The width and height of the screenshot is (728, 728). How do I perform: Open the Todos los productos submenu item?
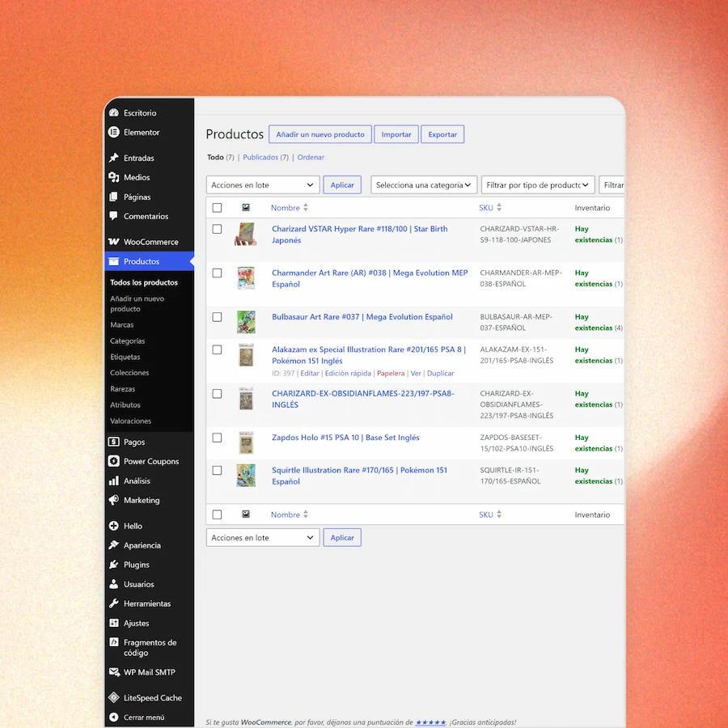pos(144,282)
